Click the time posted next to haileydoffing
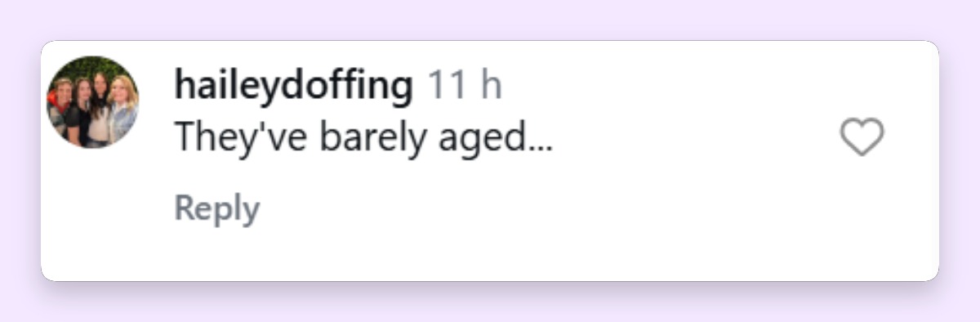The image size is (980, 322). pos(465,85)
